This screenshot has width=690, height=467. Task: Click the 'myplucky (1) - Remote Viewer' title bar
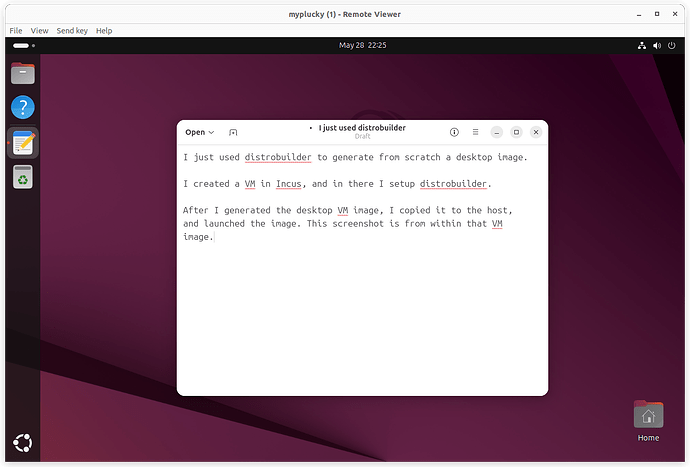coord(345,14)
